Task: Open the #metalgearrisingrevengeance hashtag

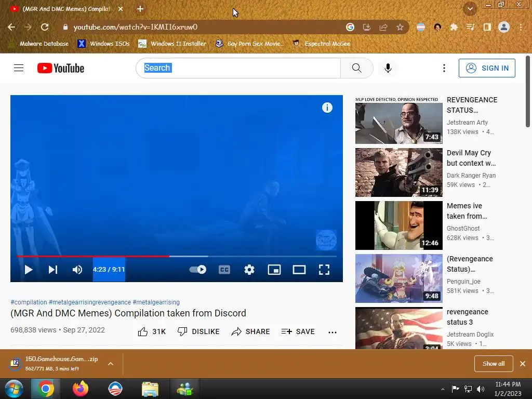Action: point(90,302)
